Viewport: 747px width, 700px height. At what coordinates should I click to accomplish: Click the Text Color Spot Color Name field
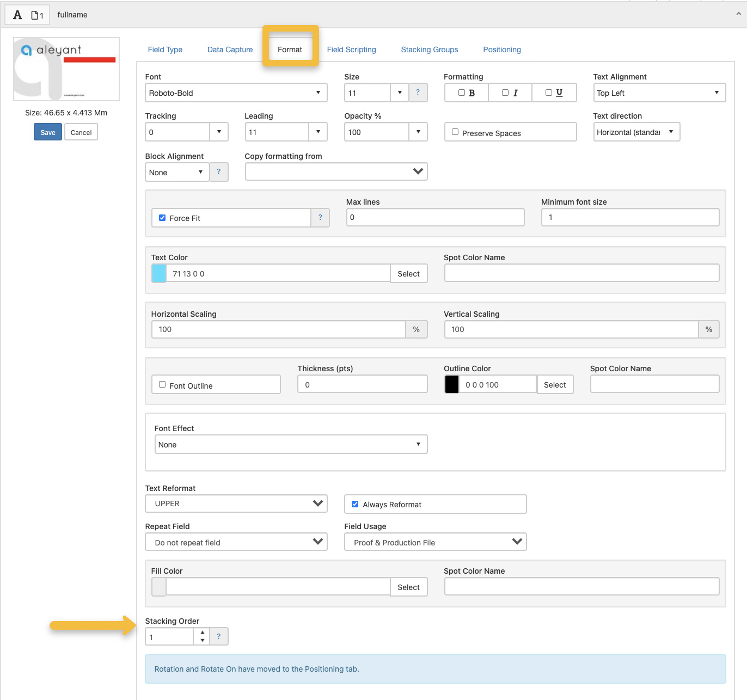tap(582, 273)
